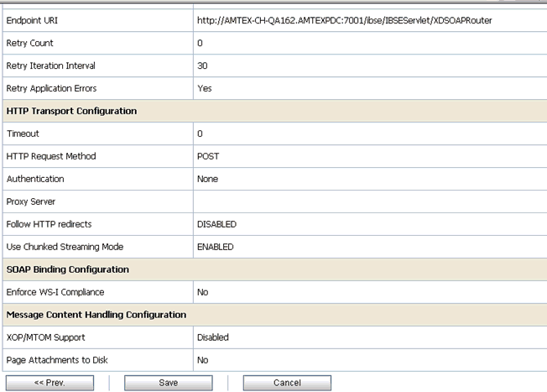547x392 pixels.
Task: Select the Page Attachments to Disk value No
Action: click(203, 360)
